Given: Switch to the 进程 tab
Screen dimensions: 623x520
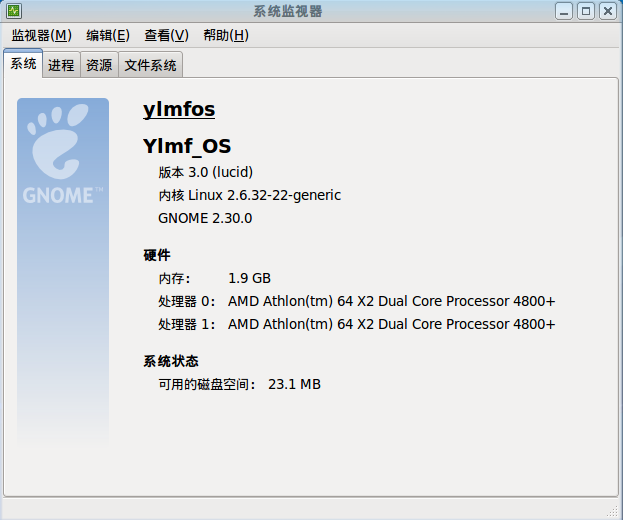Looking at the screenshot, I should tap(61, 65).
